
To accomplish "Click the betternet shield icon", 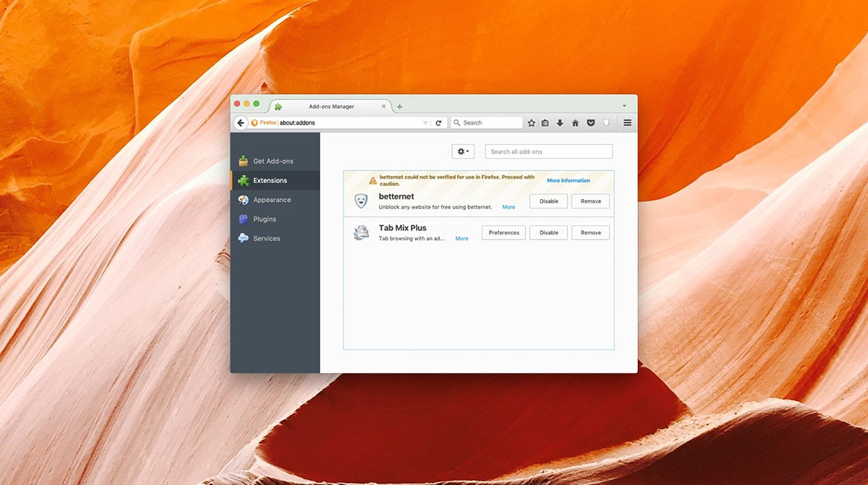I will click(361, 201).
